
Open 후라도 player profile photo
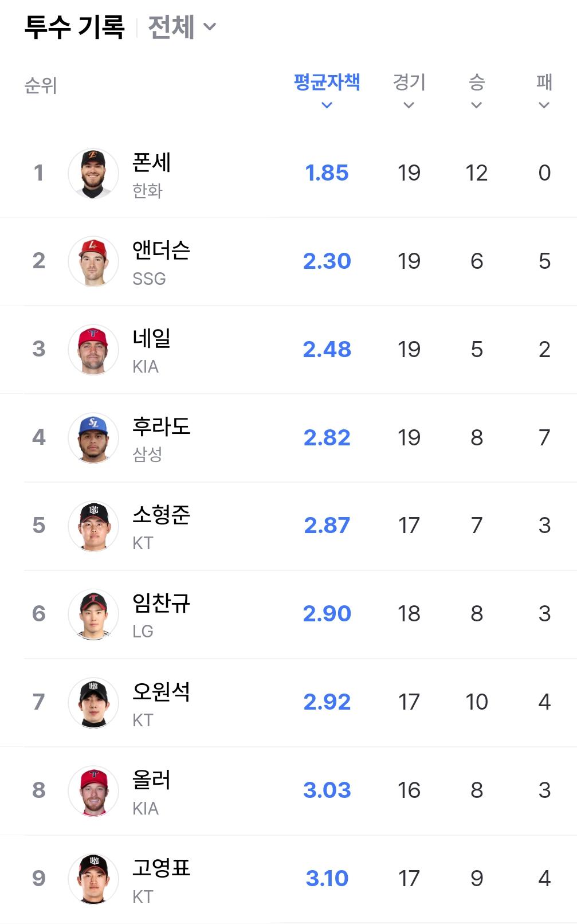coord(93,438)
